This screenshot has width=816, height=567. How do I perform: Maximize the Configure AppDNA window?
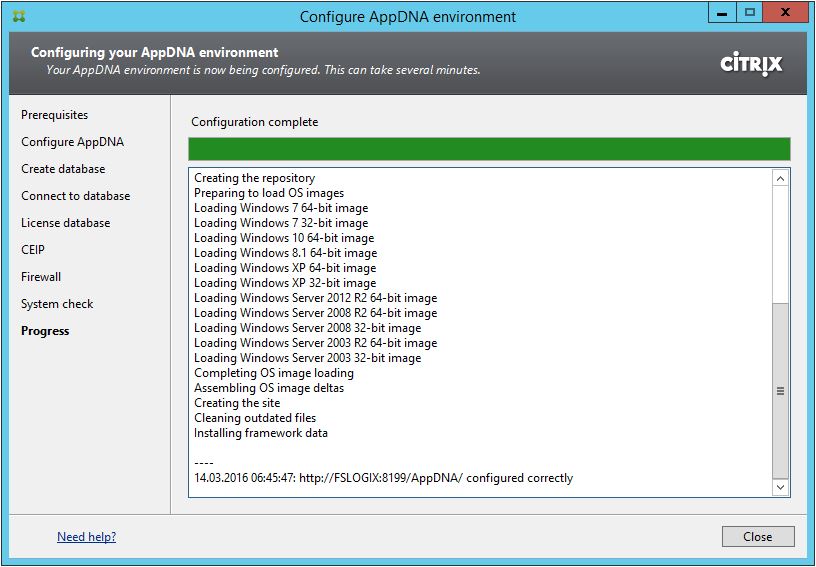749,13
